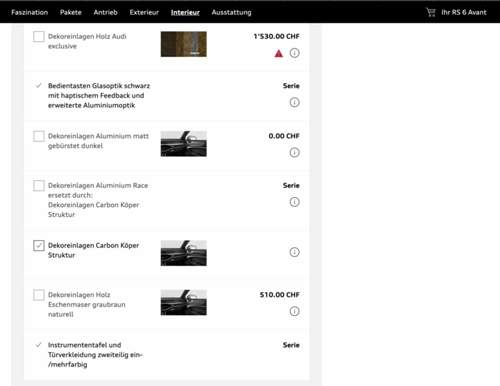The image size is (500, 386).
Task: Tick Dekoreinlagen Aluminium Race checkbox
Action: 39,186
